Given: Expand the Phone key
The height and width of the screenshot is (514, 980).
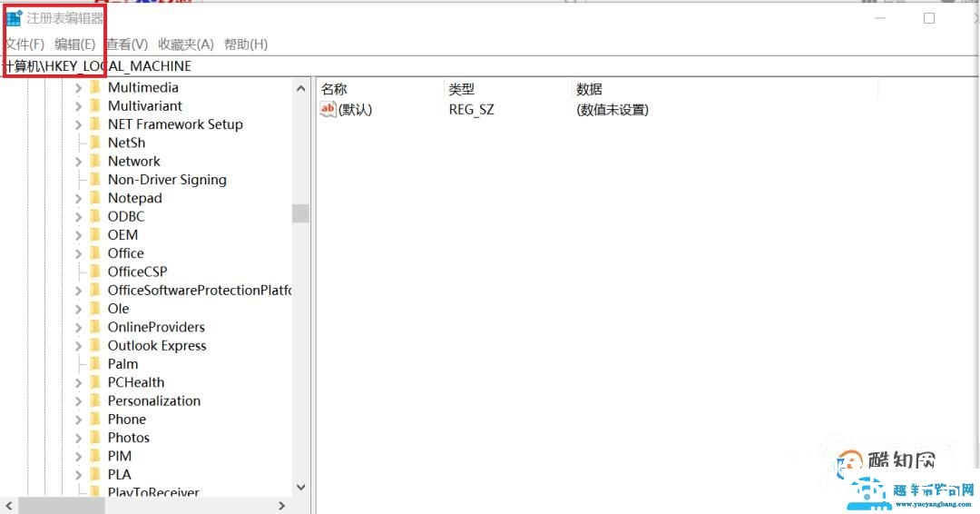Looking at the screenshot, I should click(x=79, y=420).
